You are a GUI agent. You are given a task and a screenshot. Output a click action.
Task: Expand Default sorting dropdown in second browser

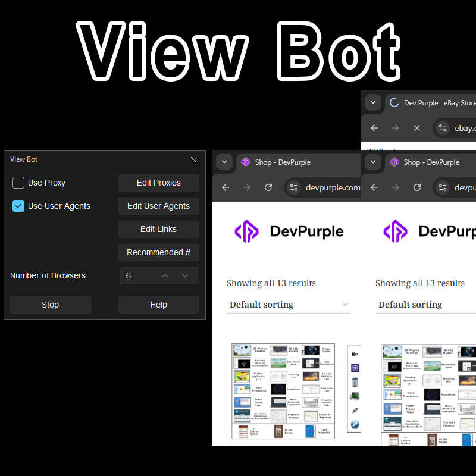tap(425, 305)
